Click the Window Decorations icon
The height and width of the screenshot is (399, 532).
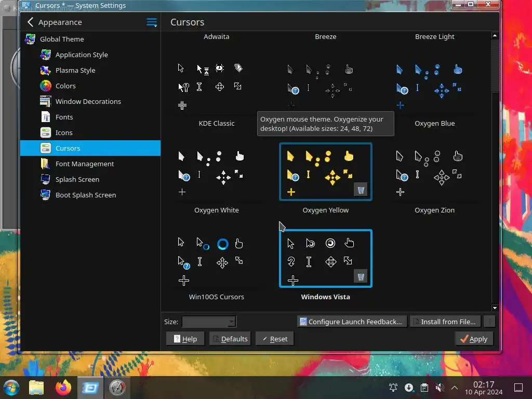click(x=46, y=101)
